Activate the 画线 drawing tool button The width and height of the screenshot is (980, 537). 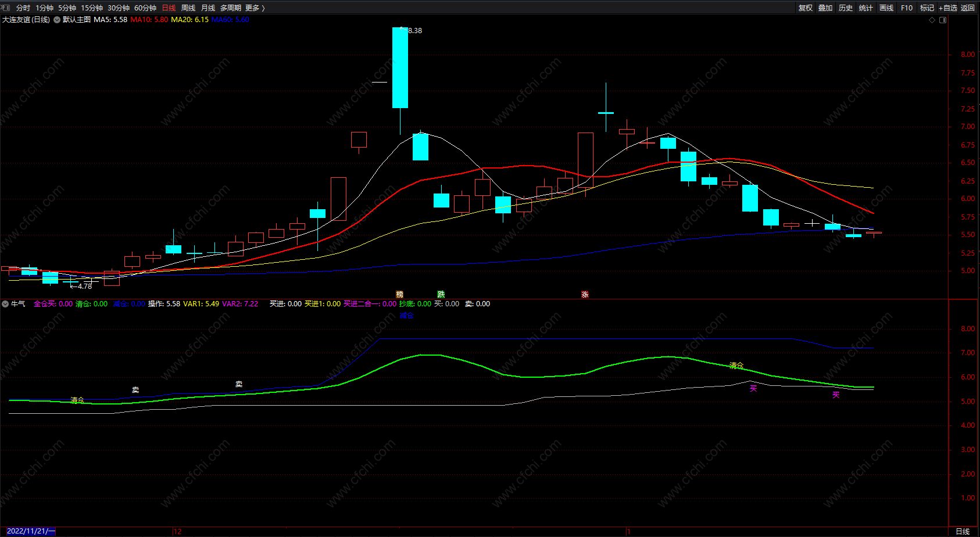[x=886, y=8]
